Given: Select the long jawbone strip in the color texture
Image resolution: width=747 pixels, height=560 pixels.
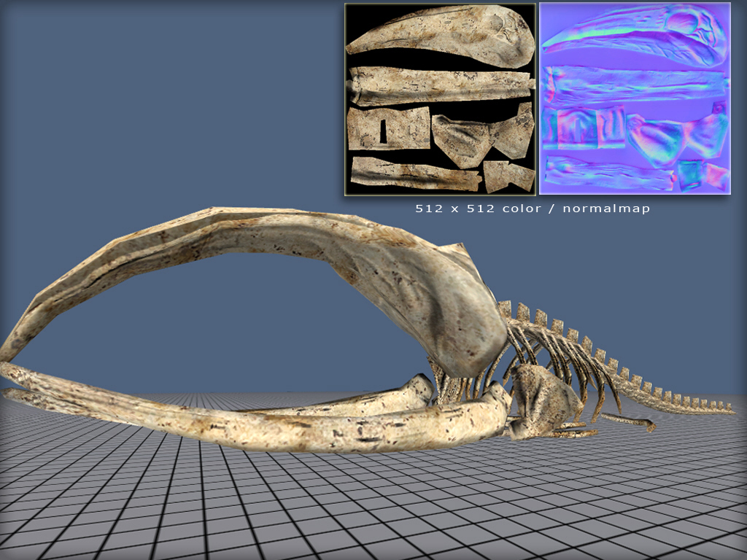Looking at the screenshot, I should [441, 85].
